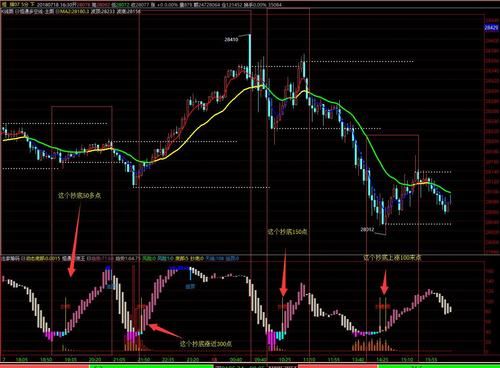Click the short red arrow under the 100来点 annotation
This screenshot has width=500, height=368.
coord(384,283)
